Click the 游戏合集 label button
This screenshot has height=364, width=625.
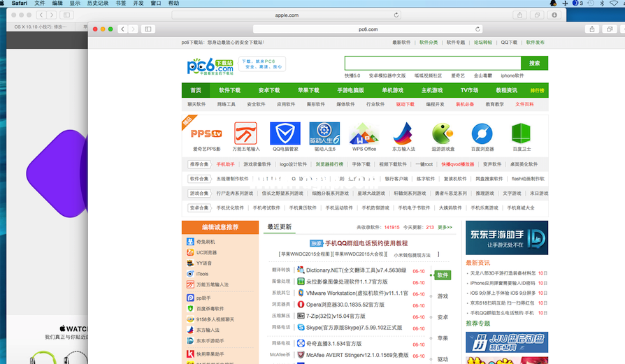pyautogui.click(x=199, y=193)
